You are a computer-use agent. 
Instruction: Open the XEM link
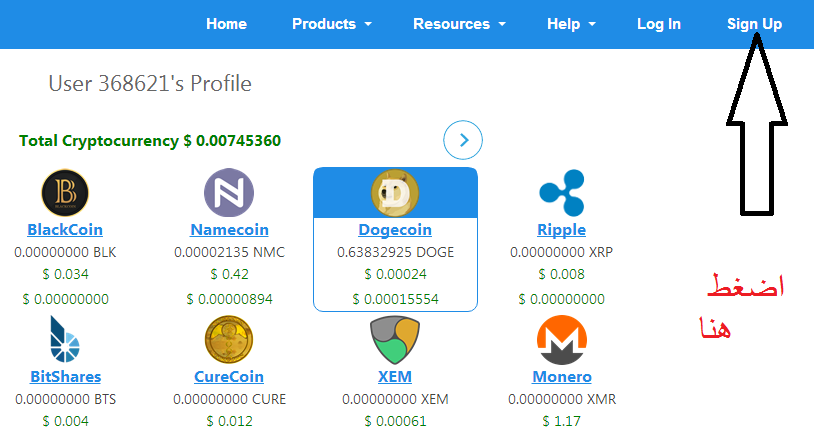point(395,376)
